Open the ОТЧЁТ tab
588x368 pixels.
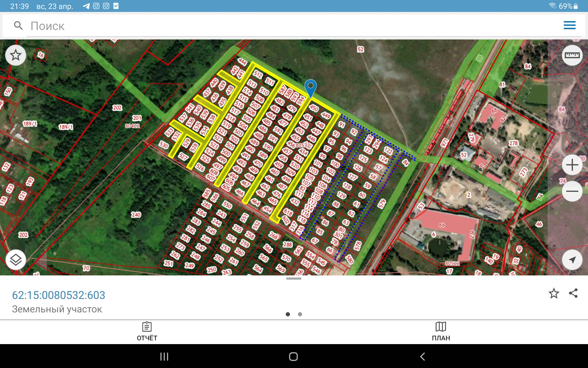(x=147, y=332)
